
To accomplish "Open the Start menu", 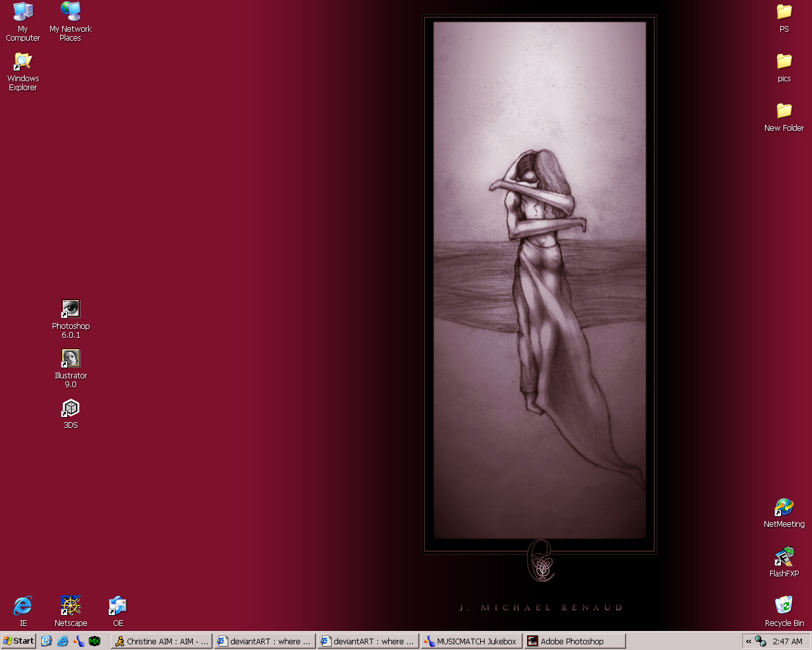I will point(18,641).
